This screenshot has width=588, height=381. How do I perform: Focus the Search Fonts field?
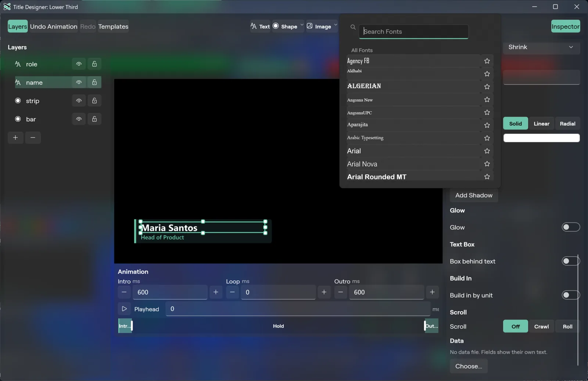pos(413,32)
